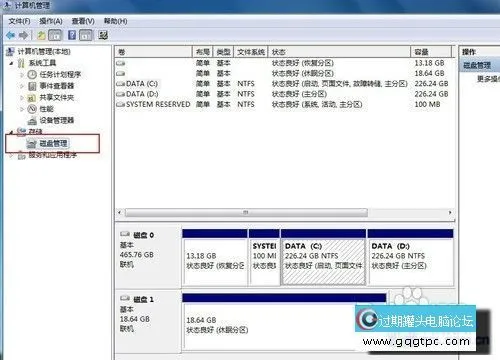Click the disk icon of 磁盘管理
The image size is (500, 360).
pyautogui.click(x=32, y=144)
